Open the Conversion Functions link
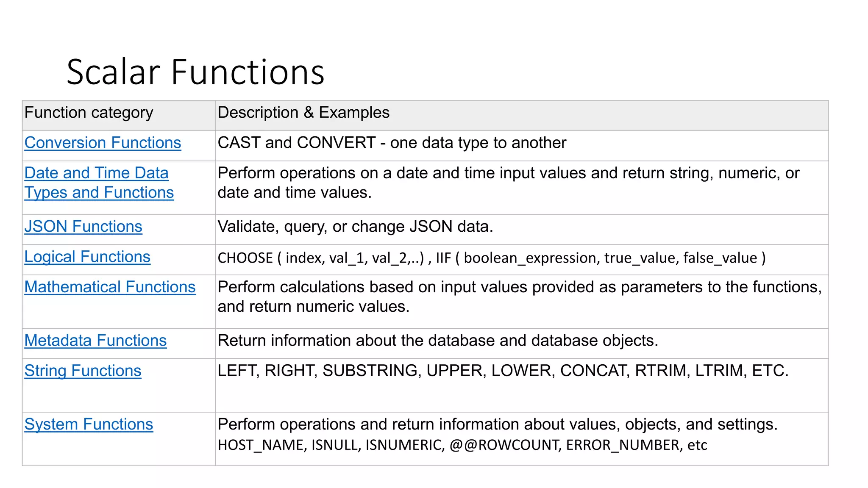 pyautogui.click(x=103, y=143)
